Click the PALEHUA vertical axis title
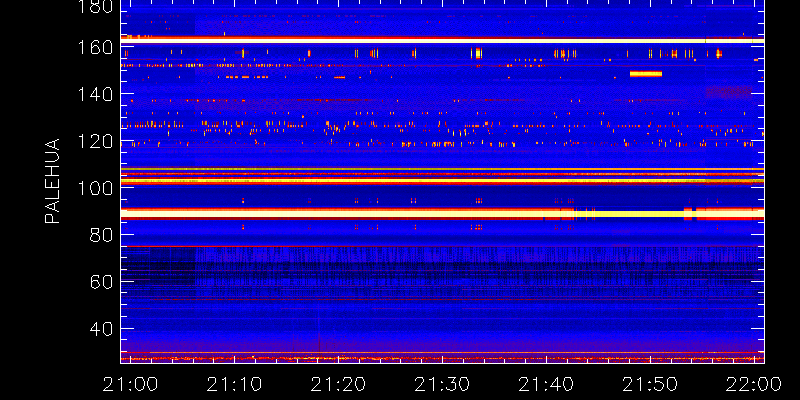 pos(52,181)
